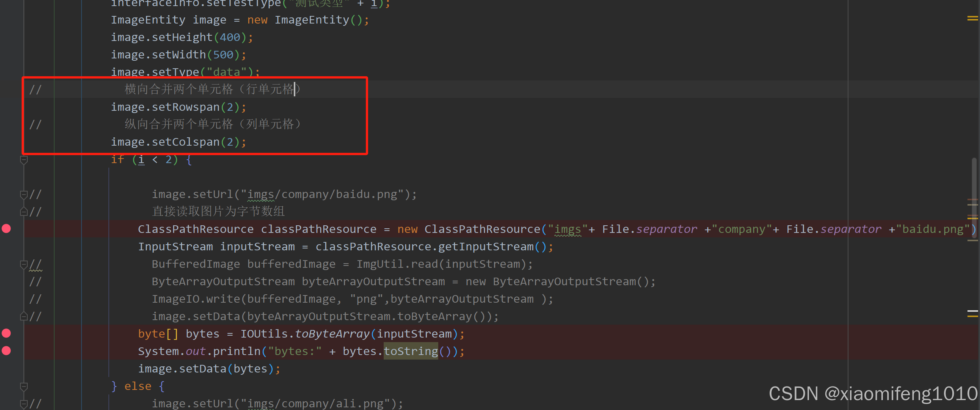Fold commented block starting at BufferedImage line

24,264
